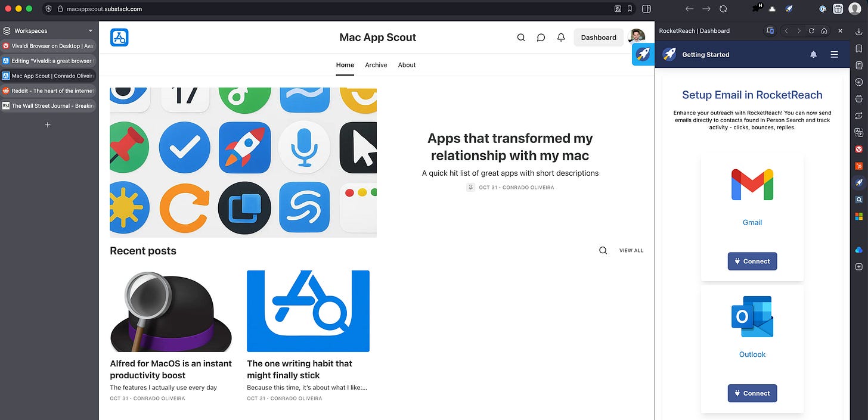Click the floating blue RocketReach rocket tab
The width and height of the screenshot is (868, 420).
pos(643,54)
